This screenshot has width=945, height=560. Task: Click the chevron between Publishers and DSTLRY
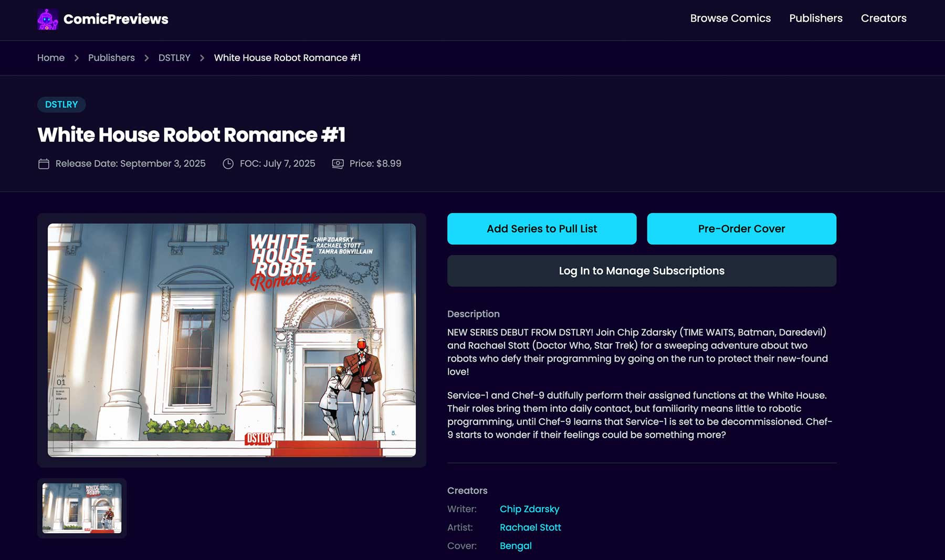tap(146, 58)
